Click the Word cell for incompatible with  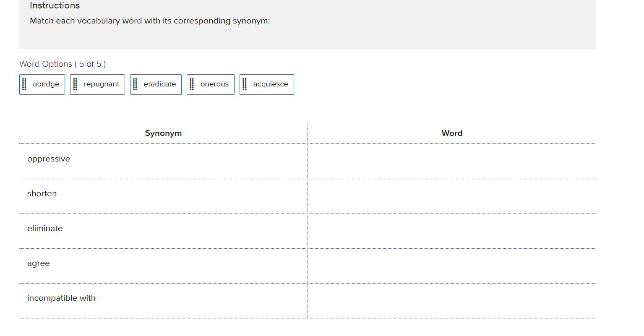[452, 301]
